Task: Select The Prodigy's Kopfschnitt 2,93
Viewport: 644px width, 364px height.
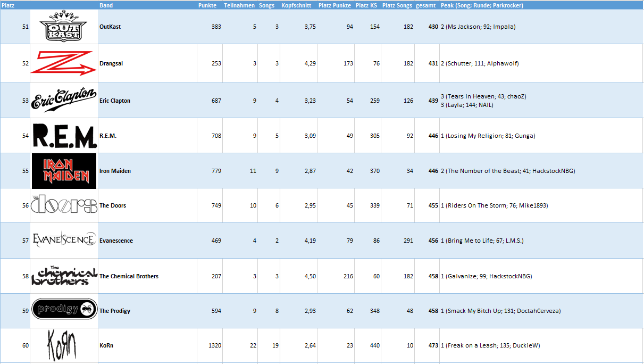Action: coord(310,311)
